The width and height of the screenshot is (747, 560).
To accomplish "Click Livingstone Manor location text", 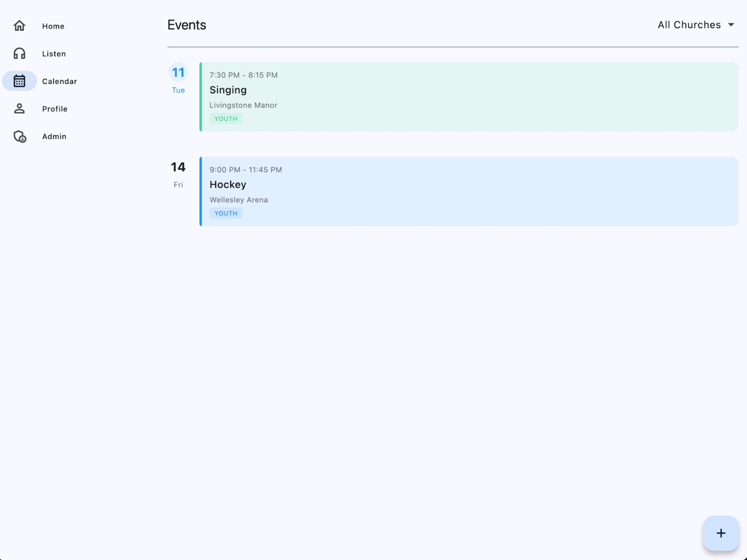I will (243, 105).
